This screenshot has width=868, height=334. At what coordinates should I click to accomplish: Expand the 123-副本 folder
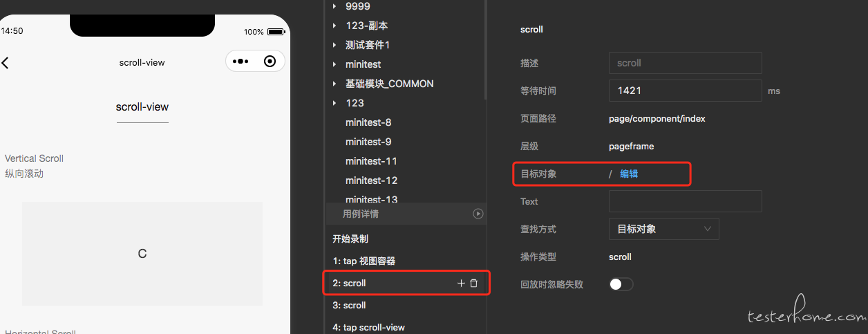[x=334, y=26]
